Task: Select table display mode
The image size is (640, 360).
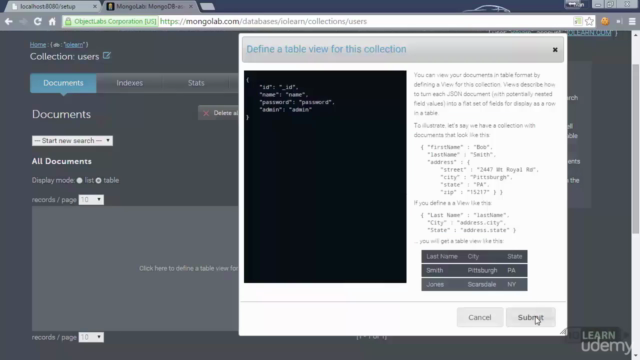Action: [98, 180]
